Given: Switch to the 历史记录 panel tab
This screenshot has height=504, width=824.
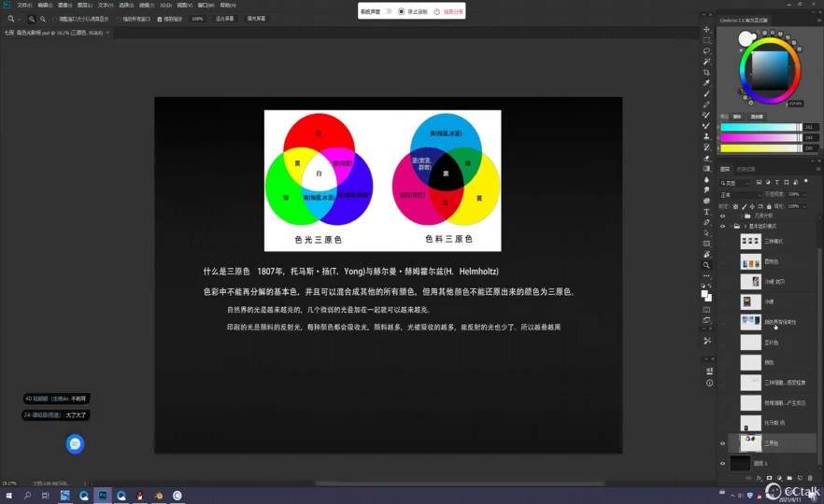Looking at the screenshot, I should [746, 169].
